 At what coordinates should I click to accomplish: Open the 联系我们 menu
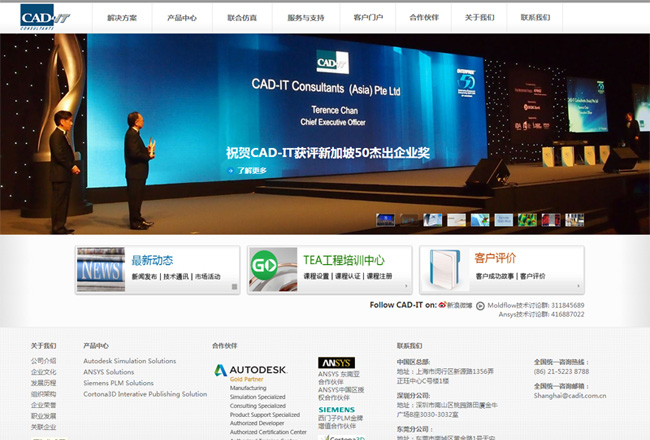pyautogui.click(x=535, y=17)
